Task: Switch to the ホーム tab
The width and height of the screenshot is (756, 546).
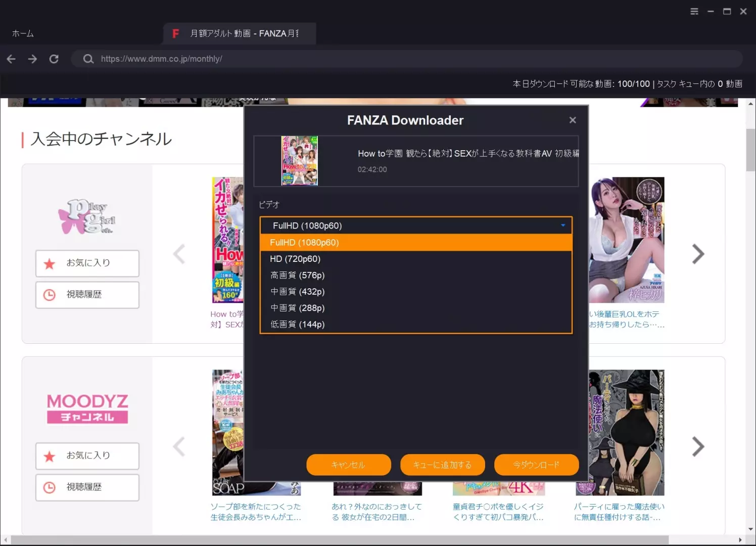Action: [23, 33]
